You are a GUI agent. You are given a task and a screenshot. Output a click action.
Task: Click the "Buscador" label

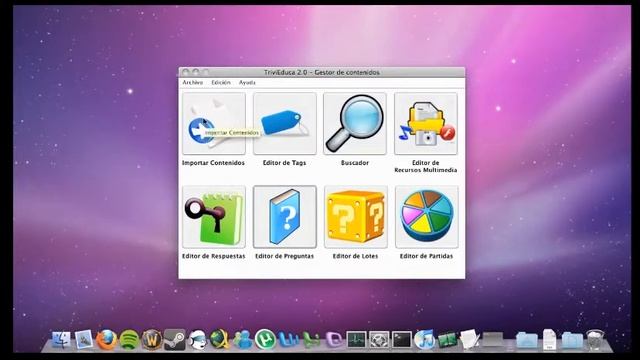355,163
